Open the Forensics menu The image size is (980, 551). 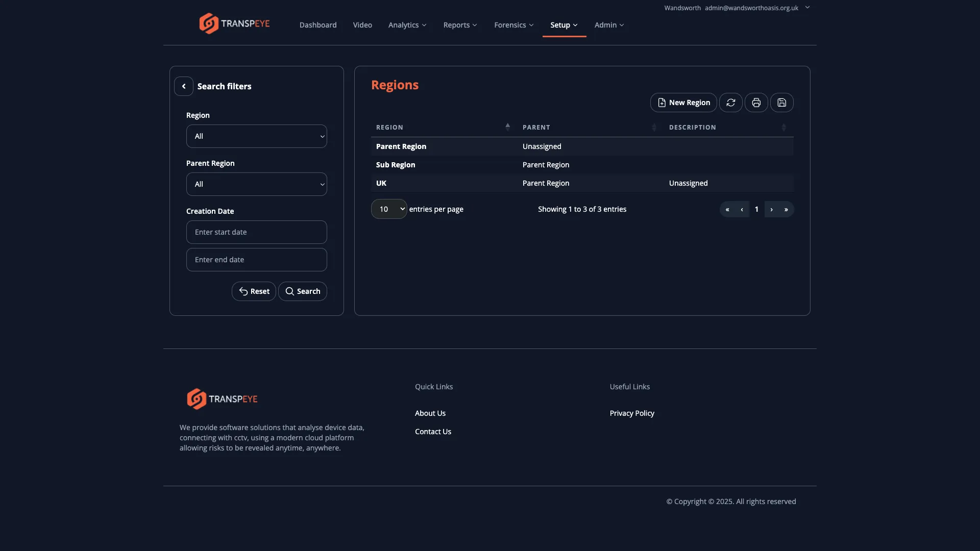pyautogui.click(x=513, y=25)
